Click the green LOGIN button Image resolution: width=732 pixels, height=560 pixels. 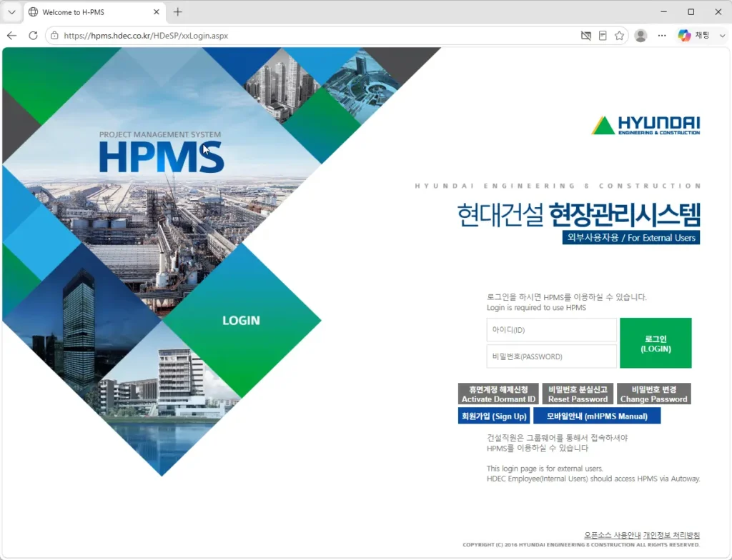pos(656,344)
